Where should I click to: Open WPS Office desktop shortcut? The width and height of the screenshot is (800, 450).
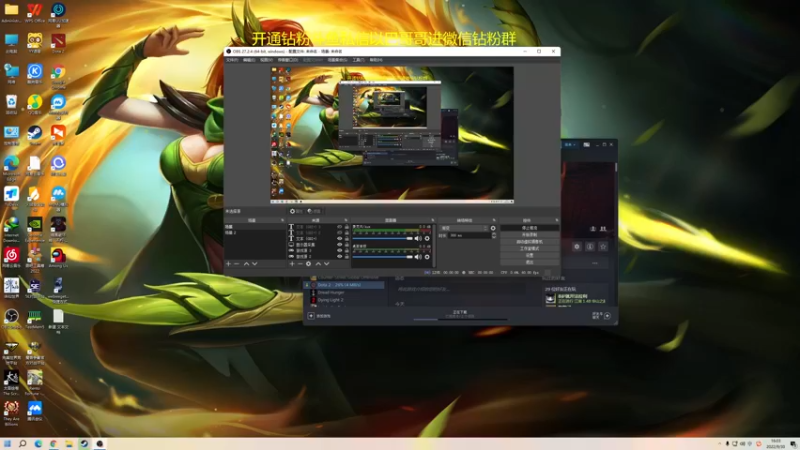[35, 12]
